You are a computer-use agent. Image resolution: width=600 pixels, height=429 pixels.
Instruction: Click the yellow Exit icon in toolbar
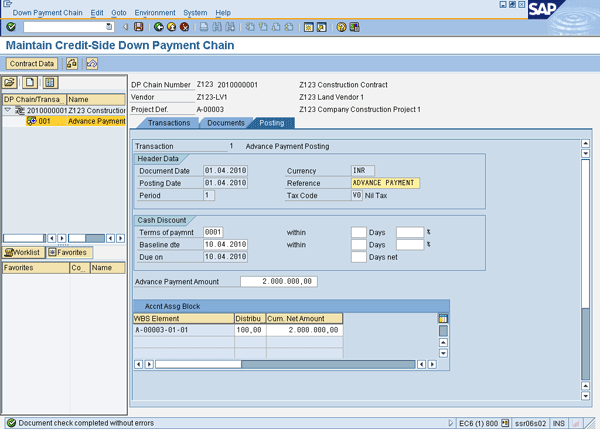coord(172,27)
